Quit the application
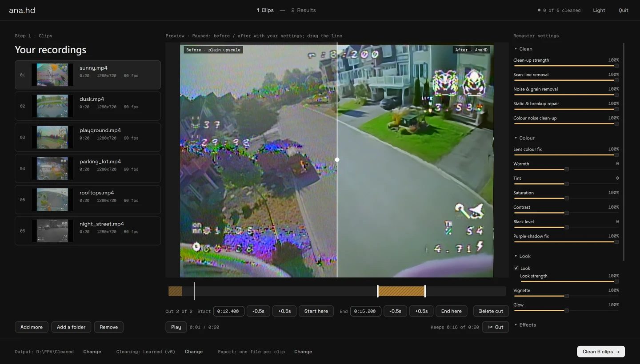Viewport: 640px width, 364px height. coord(624,10)
